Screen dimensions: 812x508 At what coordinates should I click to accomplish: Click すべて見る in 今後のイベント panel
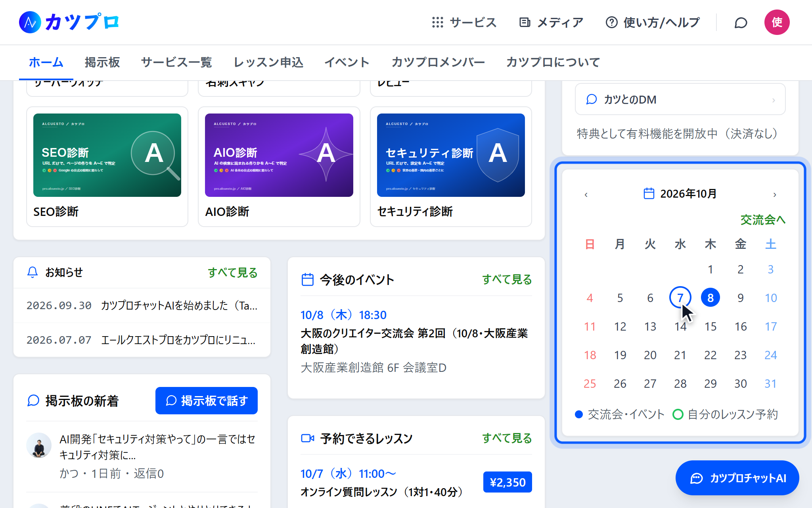click(507, 279)
